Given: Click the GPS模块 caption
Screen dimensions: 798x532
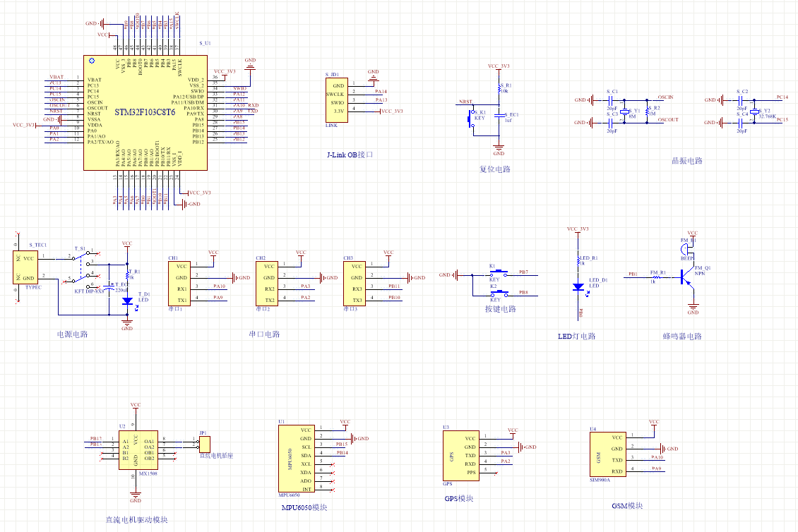Looking at the screenshot, I should tap(458, 498).
